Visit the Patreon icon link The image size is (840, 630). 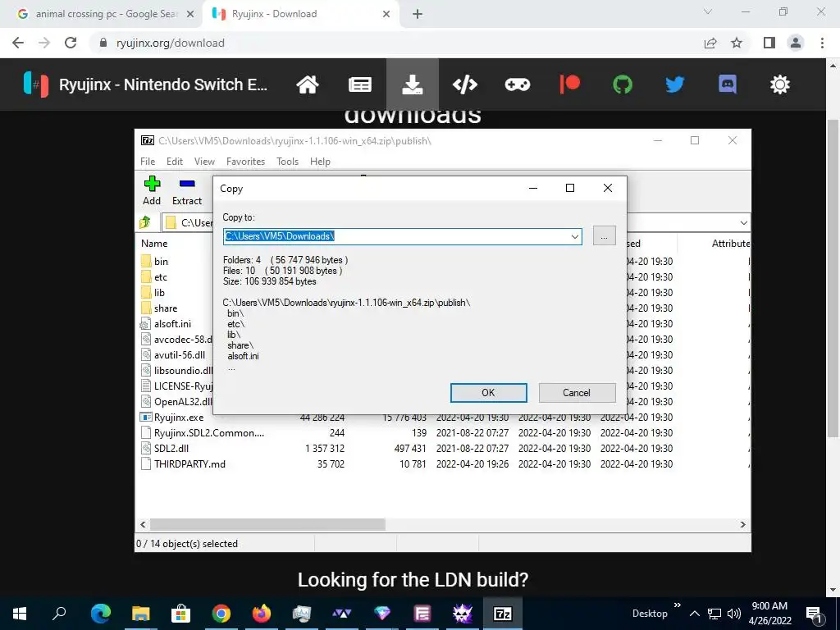pos(570,84)
